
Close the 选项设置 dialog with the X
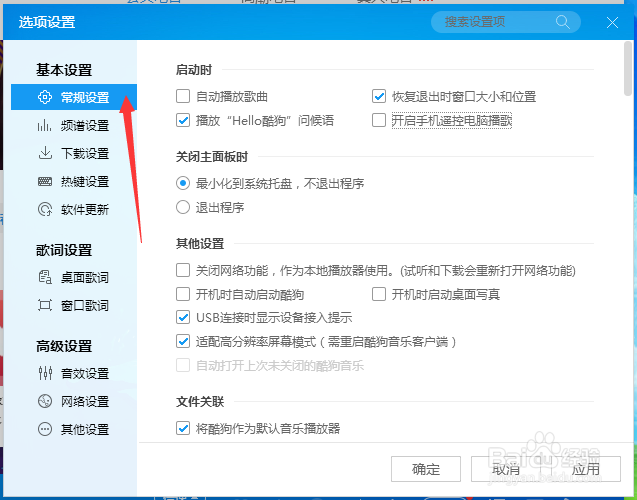point(612,22)
